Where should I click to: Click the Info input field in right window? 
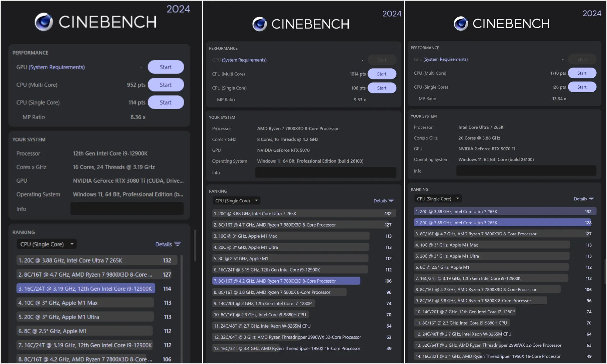(527, 171)
